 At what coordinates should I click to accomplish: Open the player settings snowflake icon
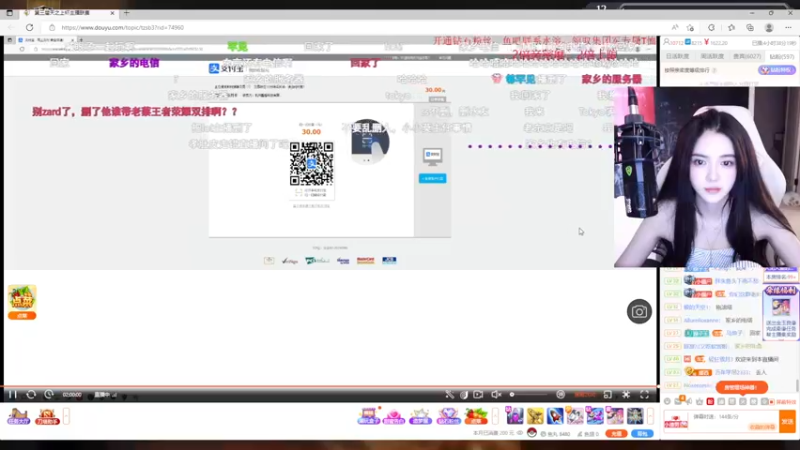626,394
